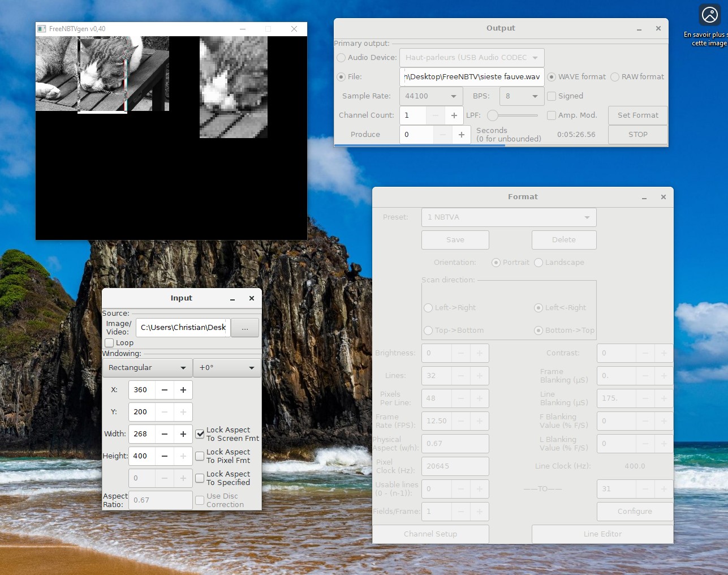This screenshot has width=728, height=575.
Task: Expand the Rectangular windowing dropdown
Action: pos(147,368)
